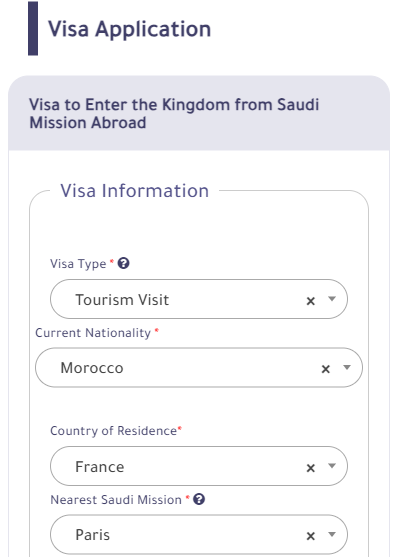
Task: Open the Visa Type help tooltip icon
Action: pos(123,264)
